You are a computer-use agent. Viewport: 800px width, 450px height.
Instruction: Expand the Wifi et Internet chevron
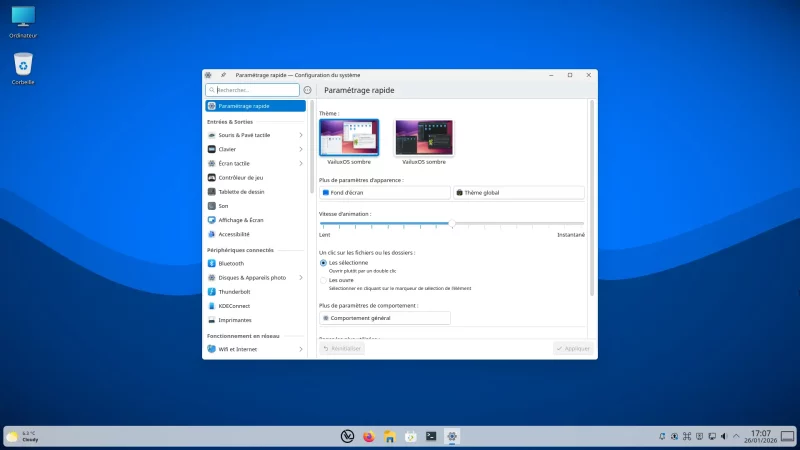(x=301, y=349)
